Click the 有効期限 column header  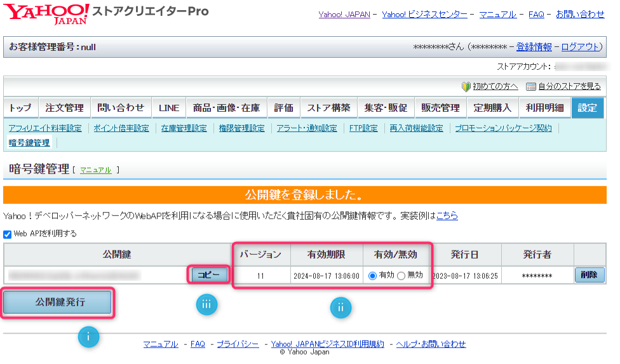(x=327, y=255)
